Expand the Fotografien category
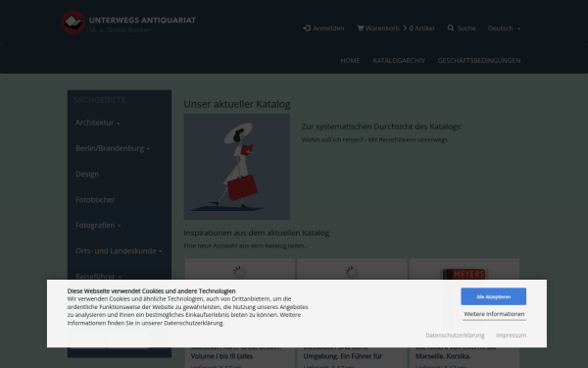588x368 pixels. coord(98,226)
